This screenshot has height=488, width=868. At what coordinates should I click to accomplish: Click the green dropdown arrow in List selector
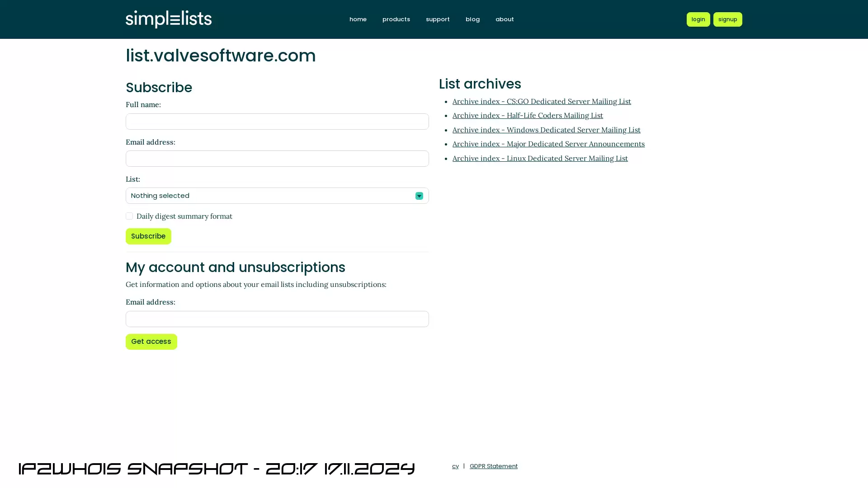pos(419,196)
